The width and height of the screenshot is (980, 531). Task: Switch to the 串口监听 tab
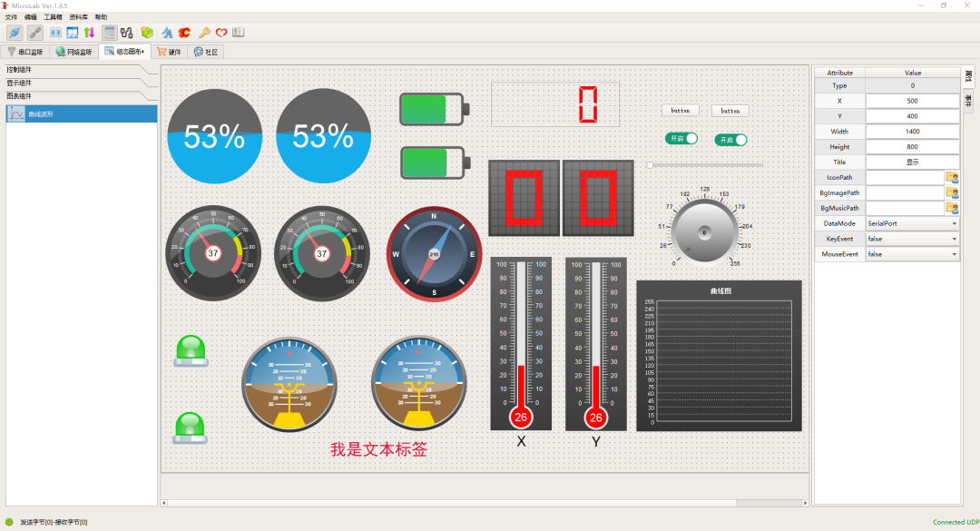(x=24, y=52)
